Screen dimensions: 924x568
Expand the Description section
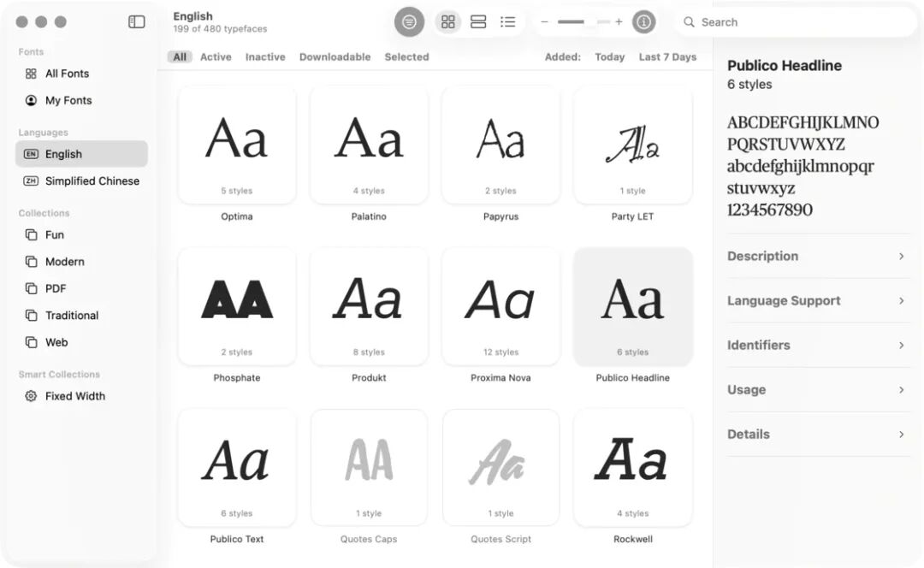818,257
